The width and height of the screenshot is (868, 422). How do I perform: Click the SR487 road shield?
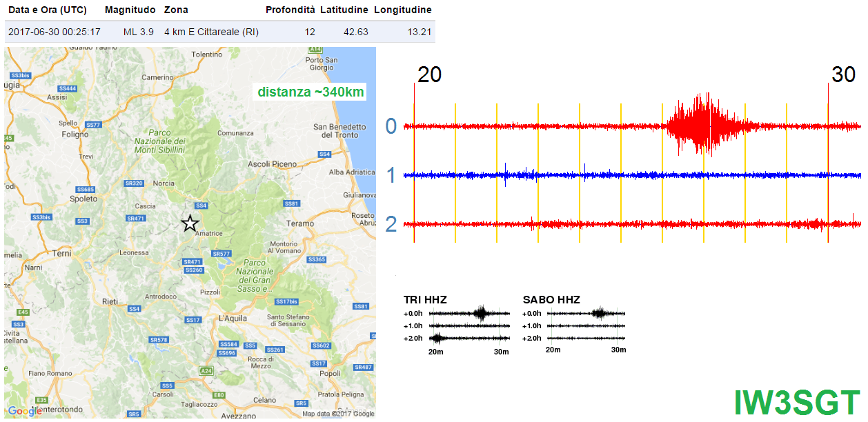pyautogui.click(x=364, y=367)
